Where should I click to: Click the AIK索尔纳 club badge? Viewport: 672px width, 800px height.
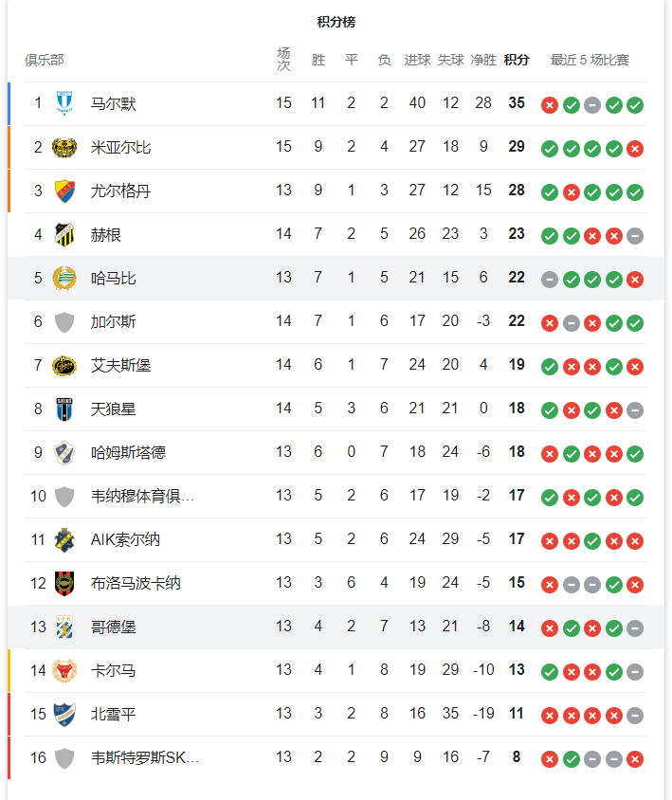64,539
